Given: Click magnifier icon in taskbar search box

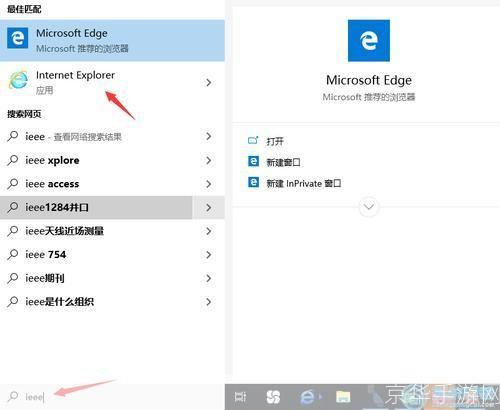Looking at the screenshot, I should 13,396.
